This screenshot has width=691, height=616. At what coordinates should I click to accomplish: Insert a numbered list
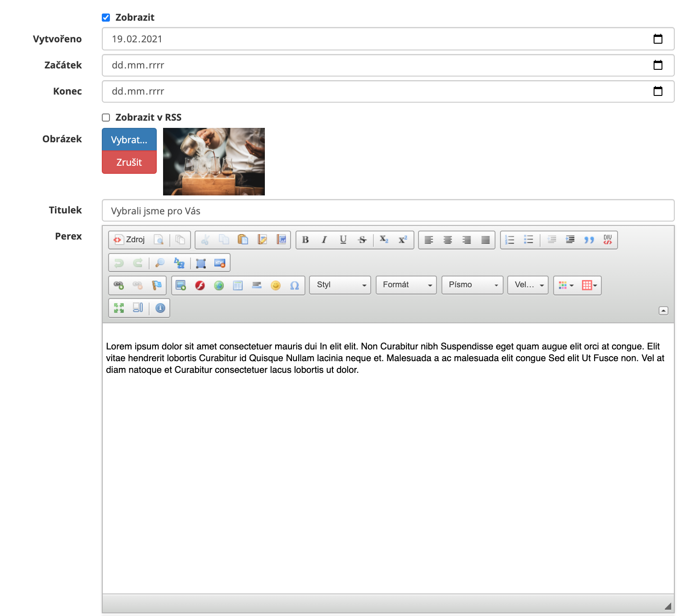click(x=509, y=240)
